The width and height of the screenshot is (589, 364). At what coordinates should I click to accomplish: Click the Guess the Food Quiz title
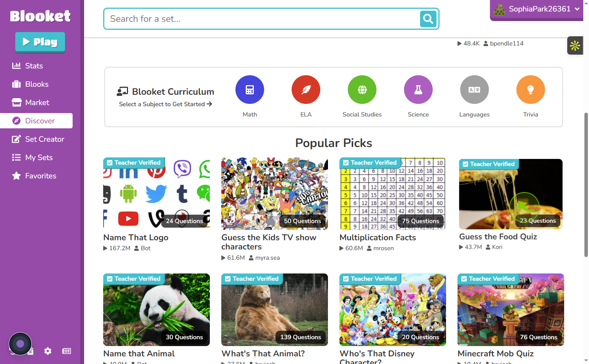498,237
